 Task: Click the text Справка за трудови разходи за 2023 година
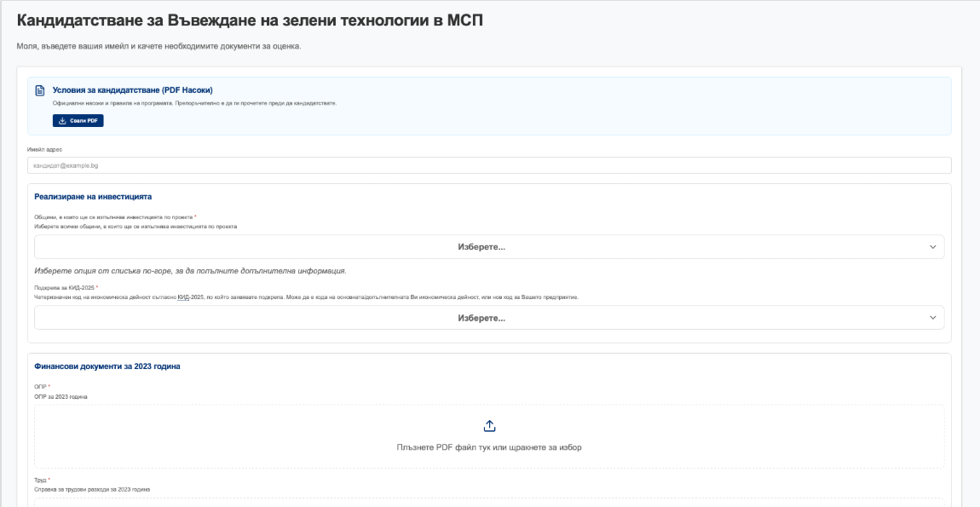pyautogui.click(x=92, y=489)
